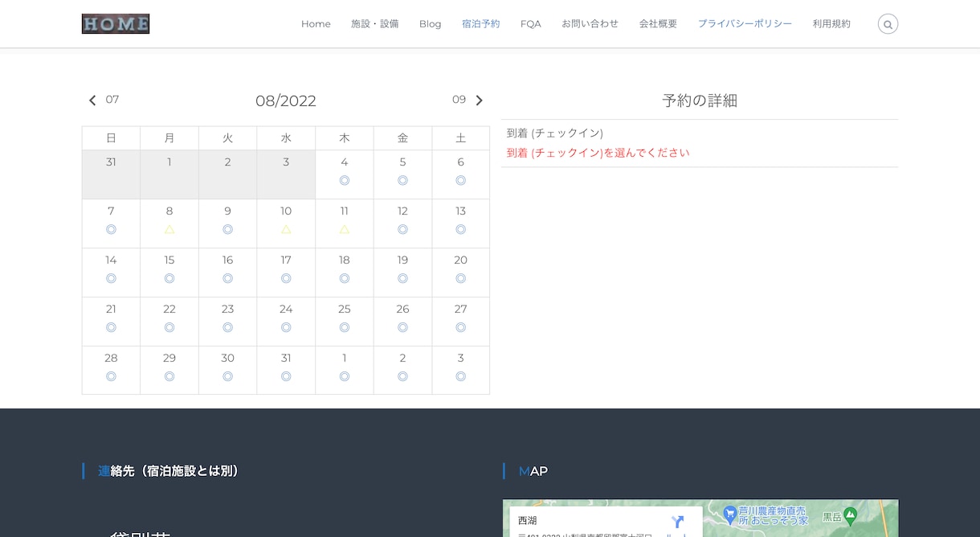
Task: Click the 到着 (チェックイン) label
Action: coord(555,133)
